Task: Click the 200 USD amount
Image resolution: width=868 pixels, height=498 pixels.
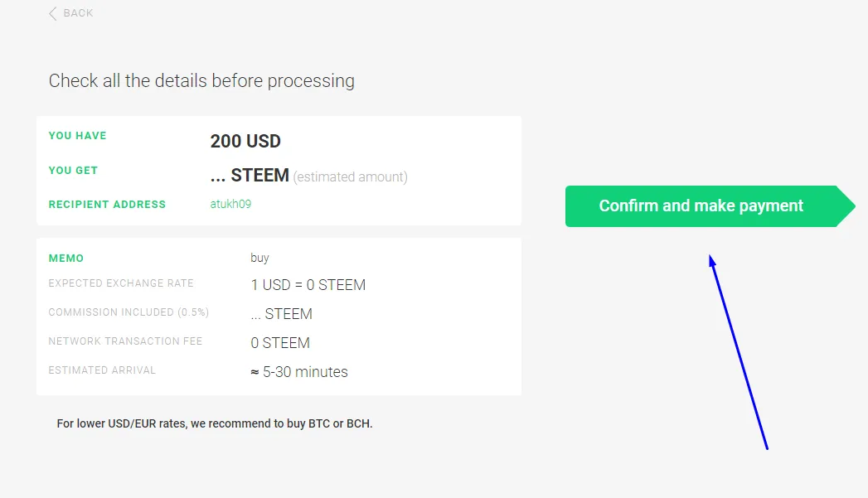Action: pos(245,141)
